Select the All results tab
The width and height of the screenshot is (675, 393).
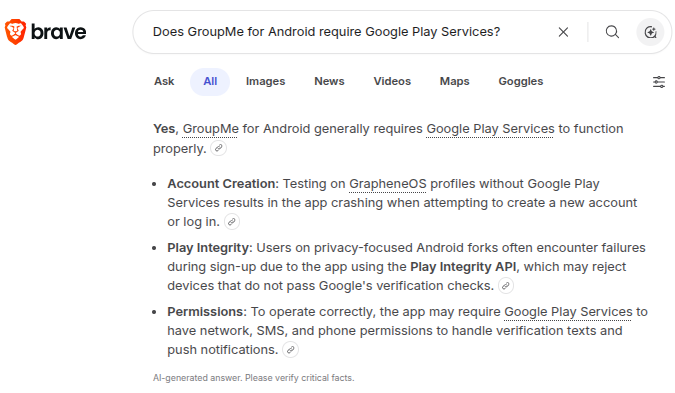click(x=210, y=81)
